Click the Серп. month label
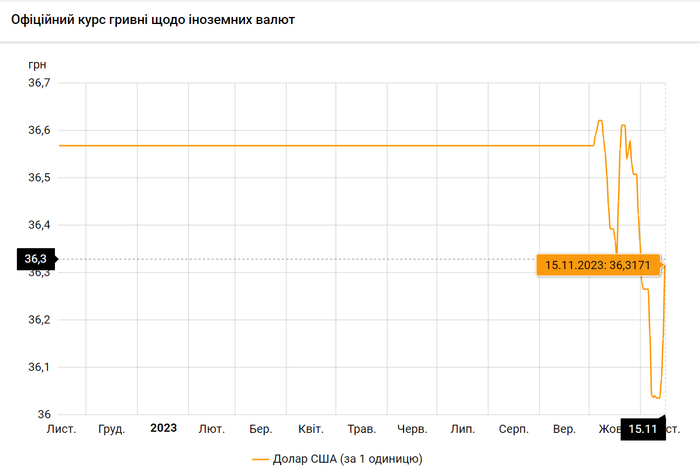Viewport: 700px width, 468px height. pyautogui.click(x=513, y=429)
